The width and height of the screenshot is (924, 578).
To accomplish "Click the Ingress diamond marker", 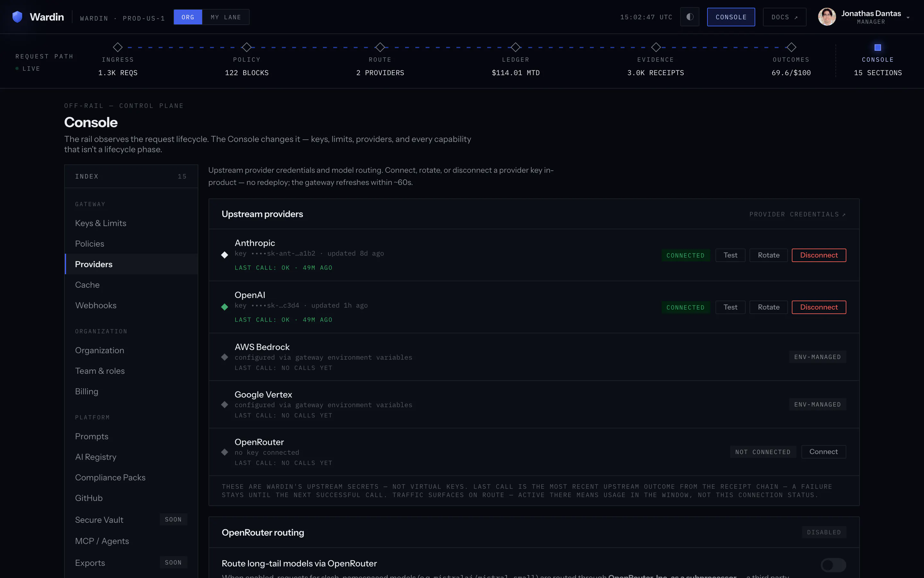I will point(118,48).
